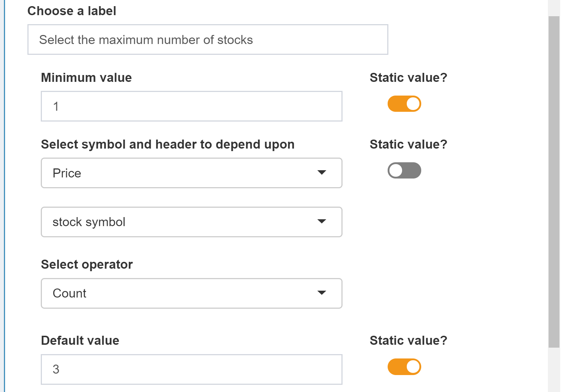Image resolution: width=571 pixels, height=392 pixels.
Task: Click the scrollbar track below the thumb
Action: (554, 370)
